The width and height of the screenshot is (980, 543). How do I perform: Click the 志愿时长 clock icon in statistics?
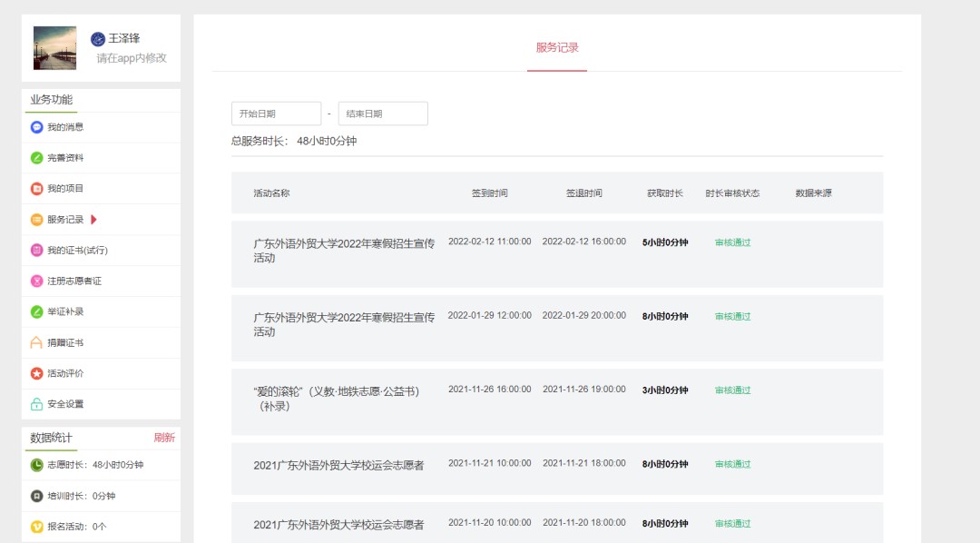click(x=37, y=465)
